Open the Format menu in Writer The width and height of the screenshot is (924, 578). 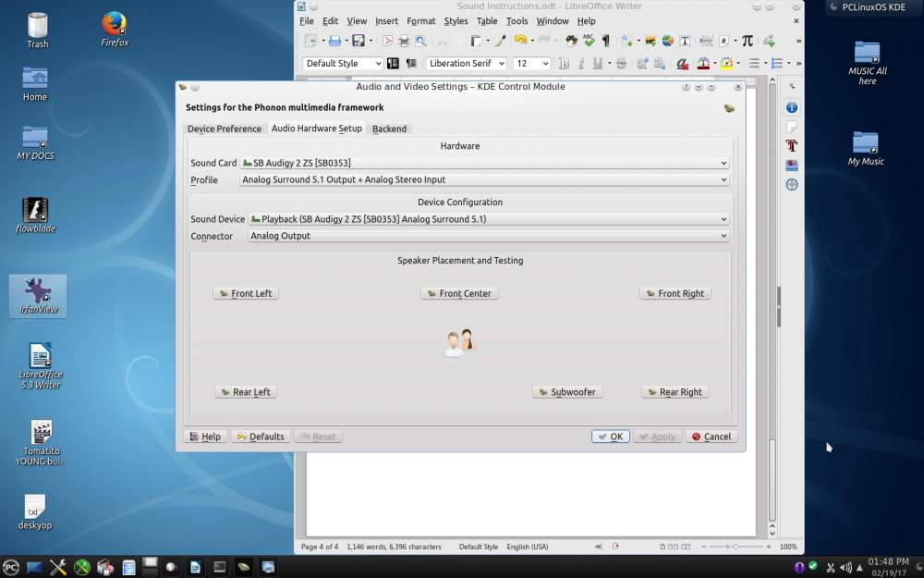[420, 21]
